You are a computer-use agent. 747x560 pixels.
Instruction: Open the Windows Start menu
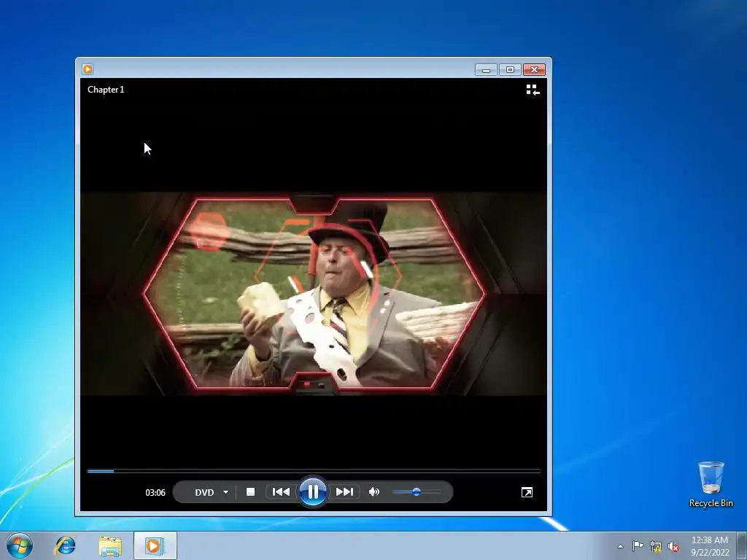[x=20, y=545]
